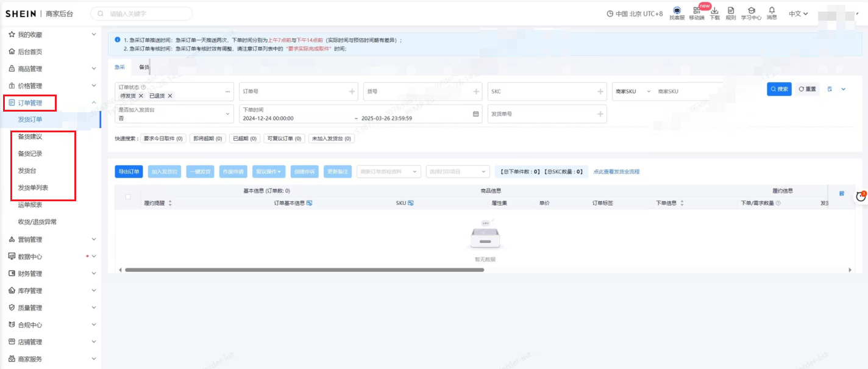The height and width of the screenshot is (369, 868).
Task: Click the plus icon in the SKC field
Action: pyautogui.click(x=601, y=91)
